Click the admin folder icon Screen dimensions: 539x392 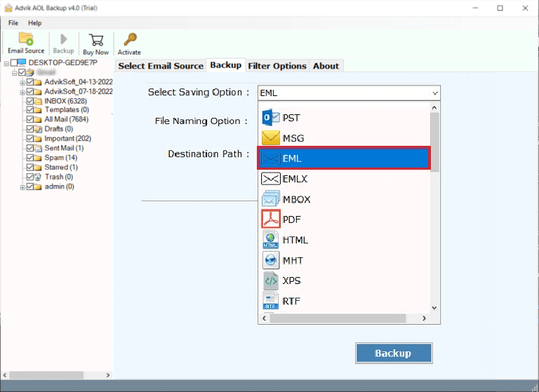click(38, 187)
